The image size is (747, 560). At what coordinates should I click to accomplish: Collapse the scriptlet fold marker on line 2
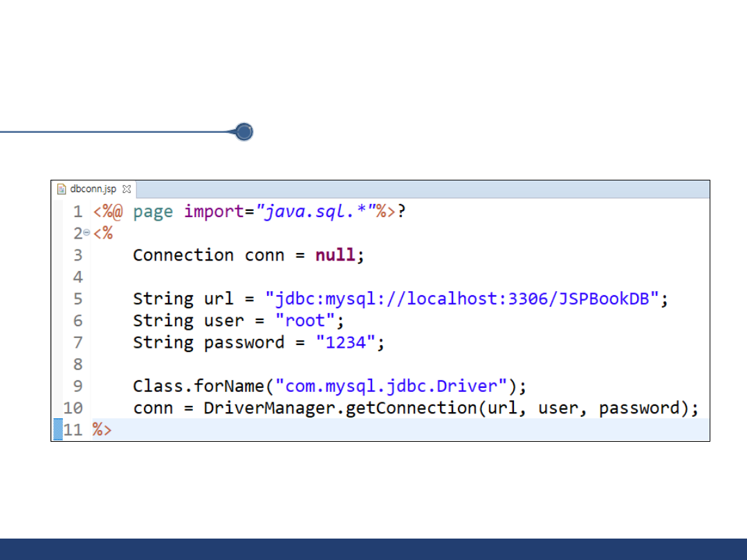(x=87, y=233)
